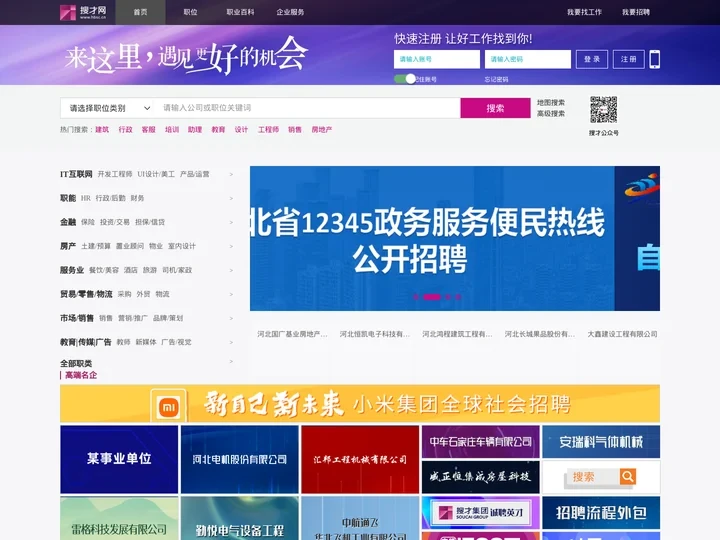Open the 搜才集团诚聘英才 tile
720x540 pixels.
(x=481, y=512)
